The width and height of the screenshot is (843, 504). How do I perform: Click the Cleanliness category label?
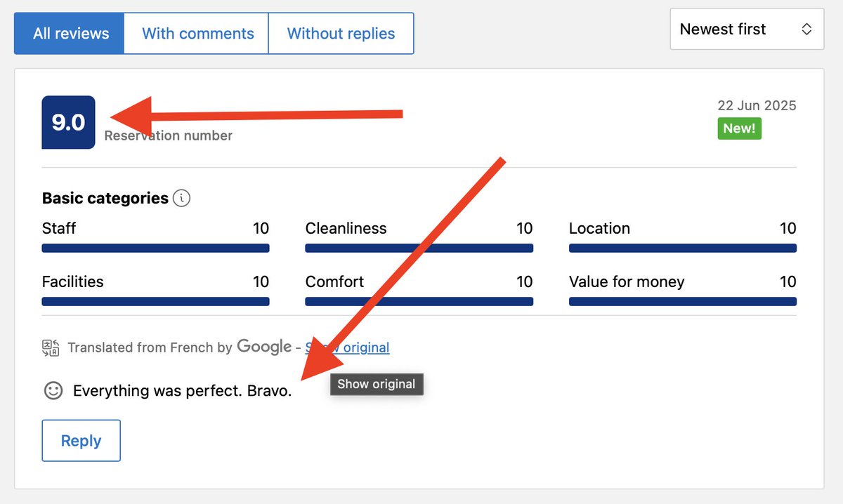point(346,228)
